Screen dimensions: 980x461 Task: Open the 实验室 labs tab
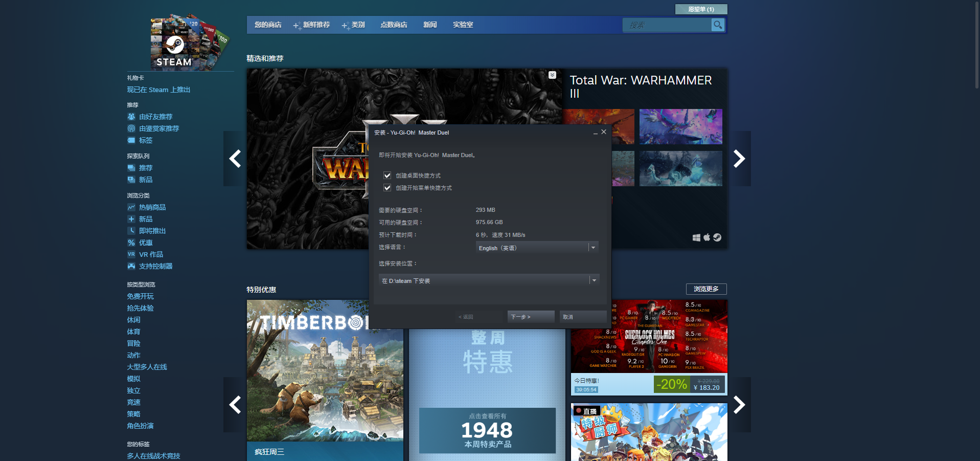(x=463, y=25)
